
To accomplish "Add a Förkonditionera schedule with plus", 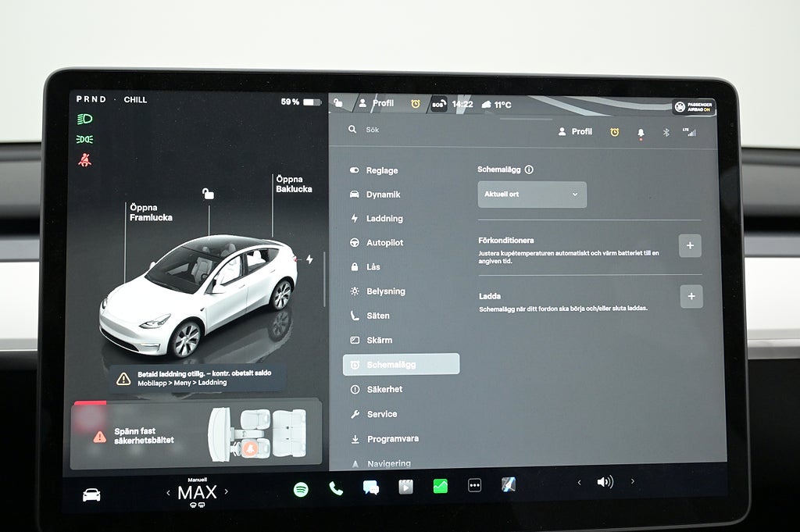I will [x=690, y=246].
